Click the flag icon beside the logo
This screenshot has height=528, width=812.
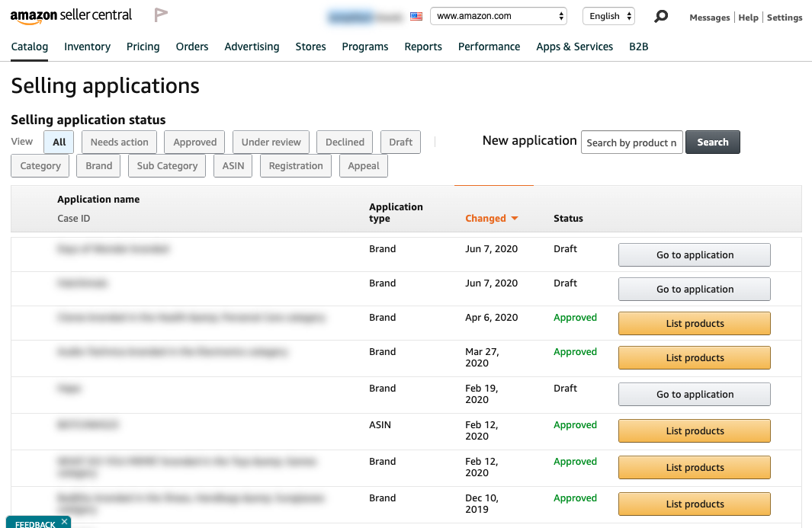[x=161, y=15]
